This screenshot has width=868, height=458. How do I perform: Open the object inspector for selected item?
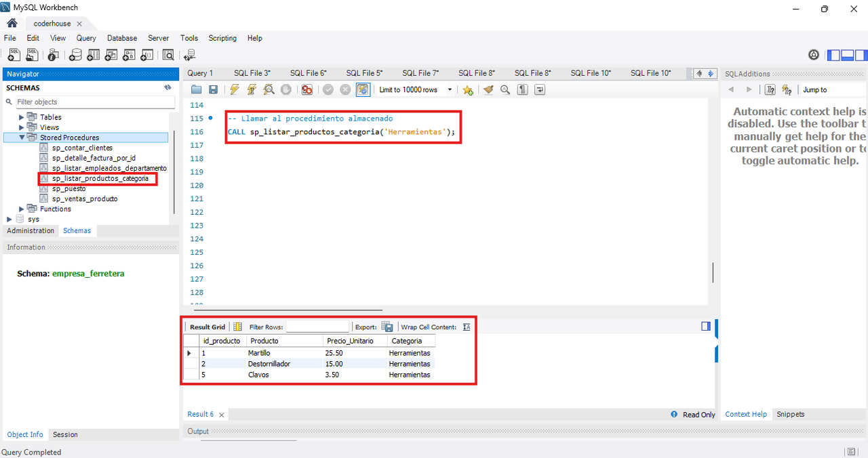pyautogui.click(x=53, y=55)
